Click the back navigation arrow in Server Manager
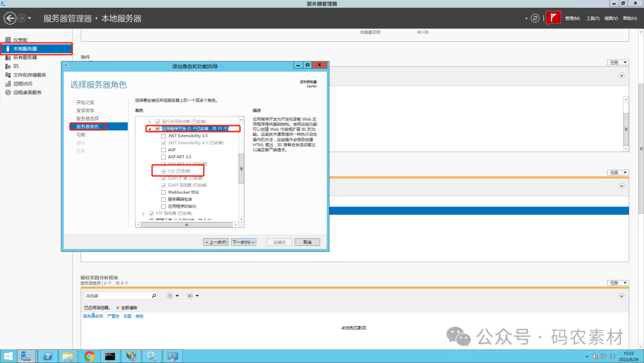This screenshot has height=363, width=644. 10,18
